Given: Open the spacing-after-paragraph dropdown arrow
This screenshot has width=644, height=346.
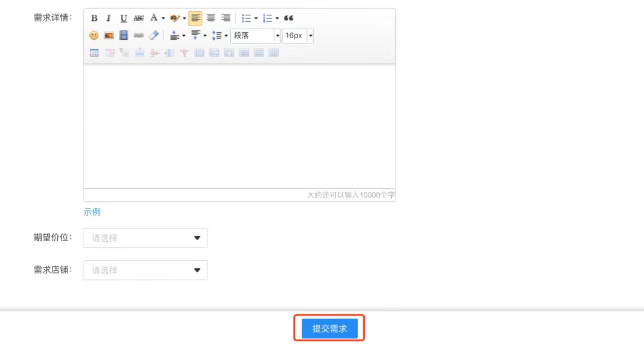Looking at the screenshot, I should click(205, 36).
